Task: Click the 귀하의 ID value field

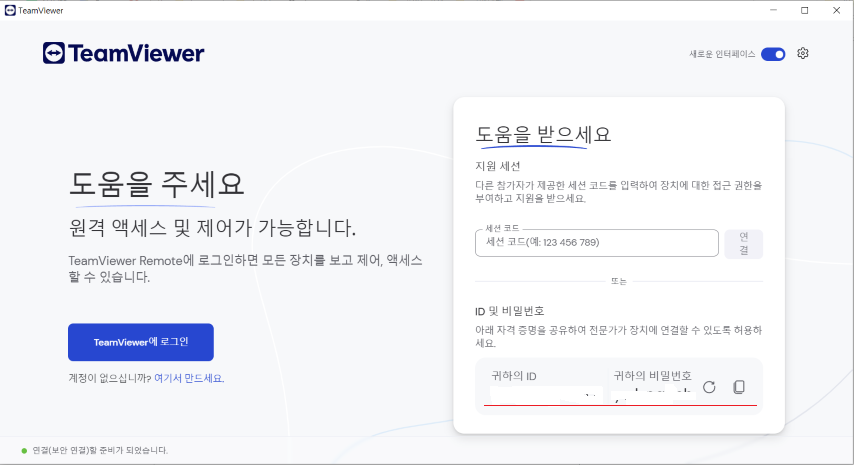Action: (x=546, y=395)
